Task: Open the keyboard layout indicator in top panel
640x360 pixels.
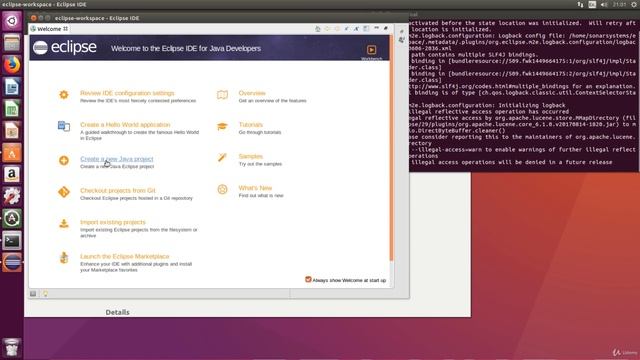Action: click(592, 4)
